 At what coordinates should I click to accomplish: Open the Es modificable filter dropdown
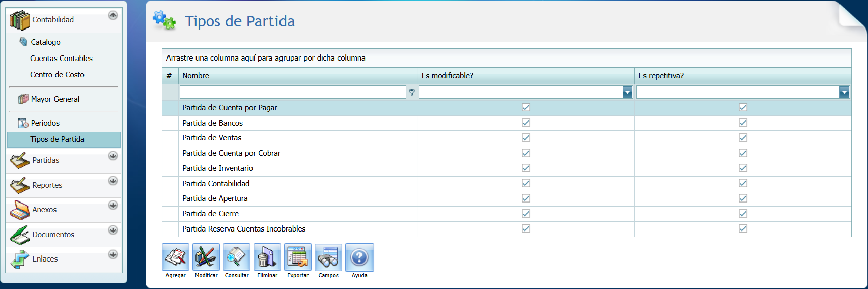(x=627, y=92)
